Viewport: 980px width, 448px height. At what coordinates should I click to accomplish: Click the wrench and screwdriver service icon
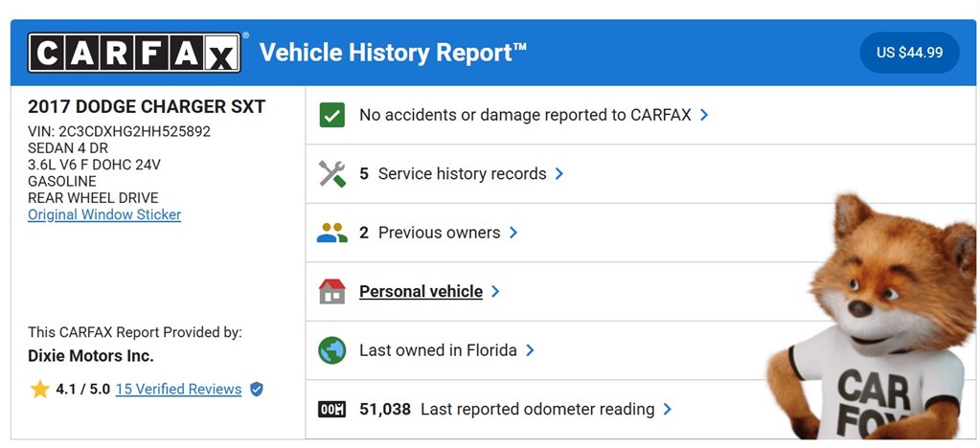coord(331,173)
